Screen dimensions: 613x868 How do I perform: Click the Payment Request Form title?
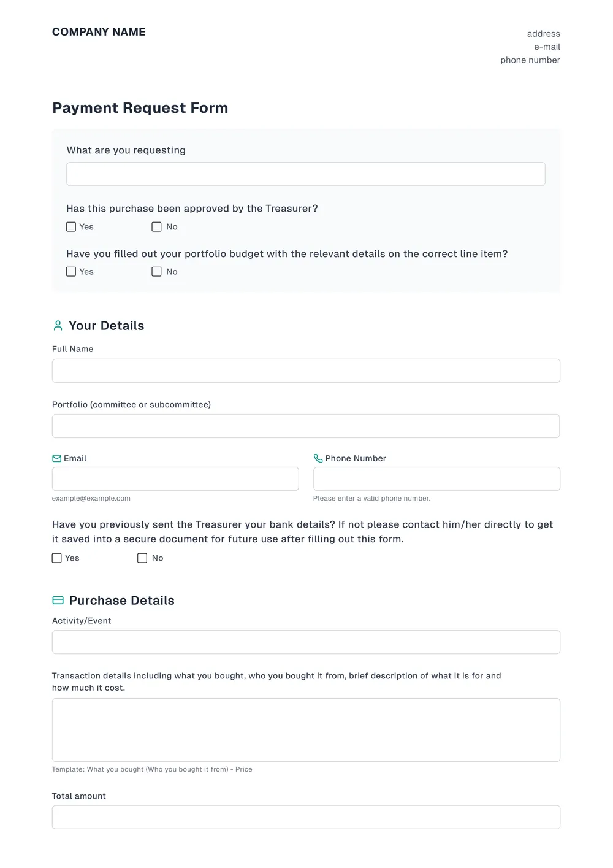[x=140, y=108]
